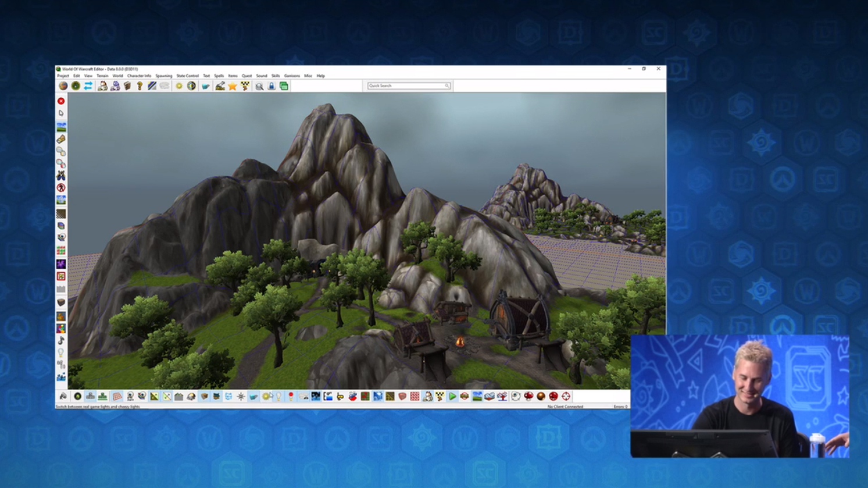The height and width of the screenshot is (488, 868).
Task: Toggle real game lights sun icon, bottom toolbar
Action: [x=266, y=397]
